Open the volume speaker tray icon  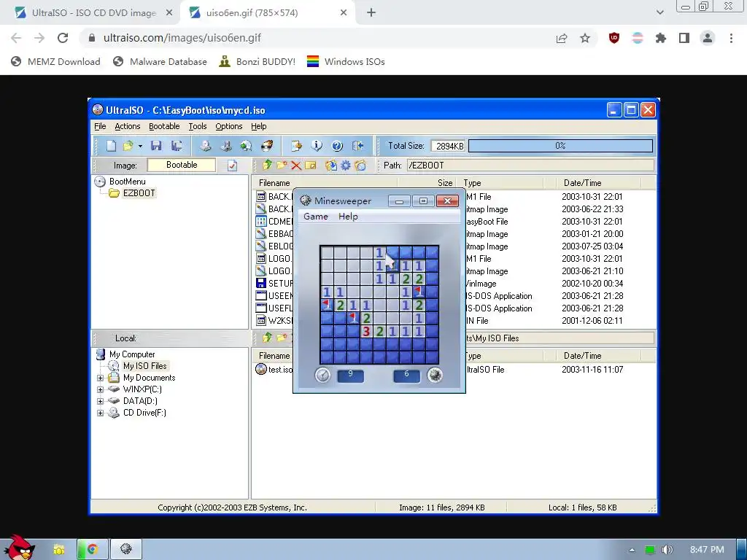pos(667,550)
